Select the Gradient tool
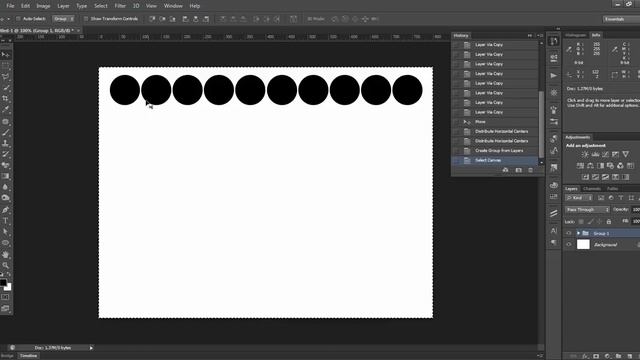Image resolution: width=640 pixels, height=360 pixels. coord(5,176)
